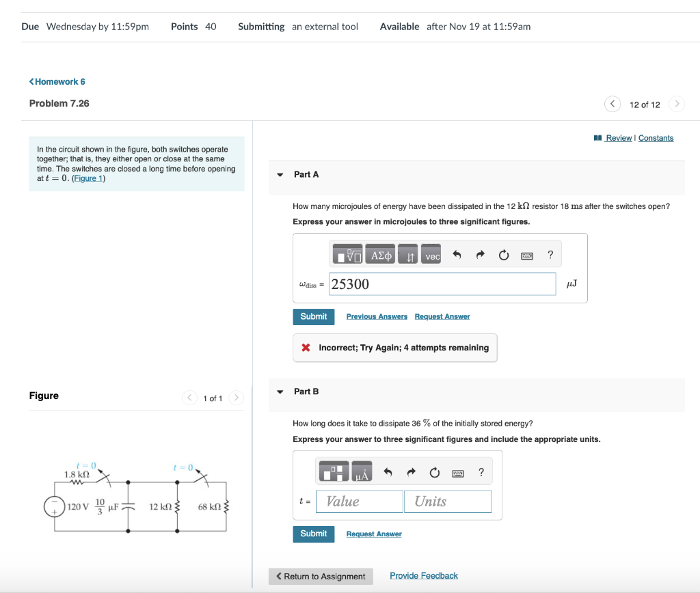The height and width of the screenshot is (593, 700).
Task: Request Answer for Part B
Action: (374, 534)
